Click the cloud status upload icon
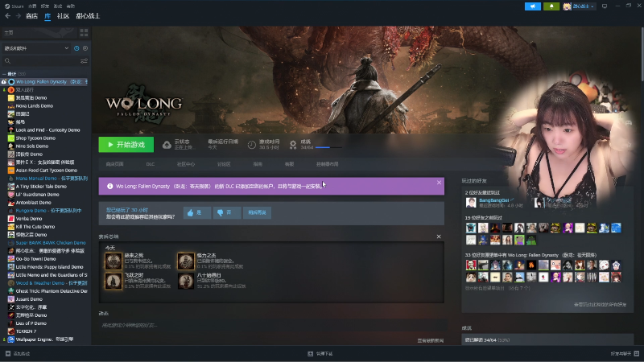Screen dimensions: 644x362 (x=167, y=145)
